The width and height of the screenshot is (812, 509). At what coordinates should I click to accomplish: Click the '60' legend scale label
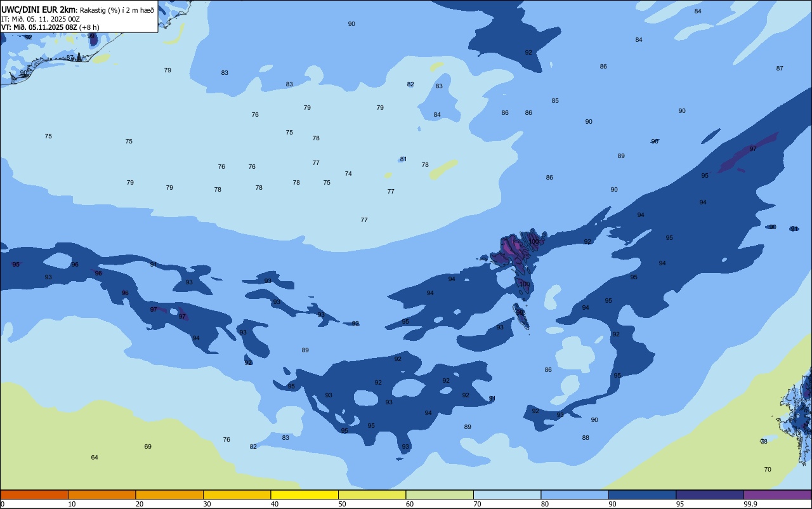[x=410, y=504]
